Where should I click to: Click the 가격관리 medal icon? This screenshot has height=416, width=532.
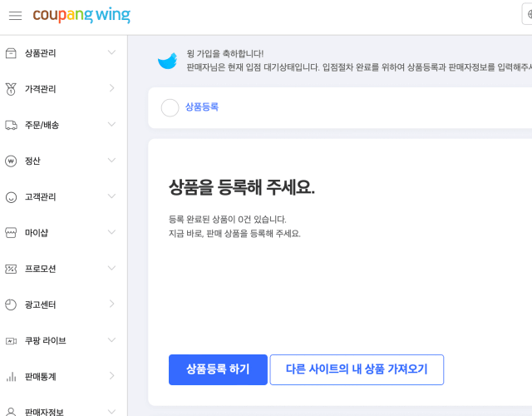(11, 89)
